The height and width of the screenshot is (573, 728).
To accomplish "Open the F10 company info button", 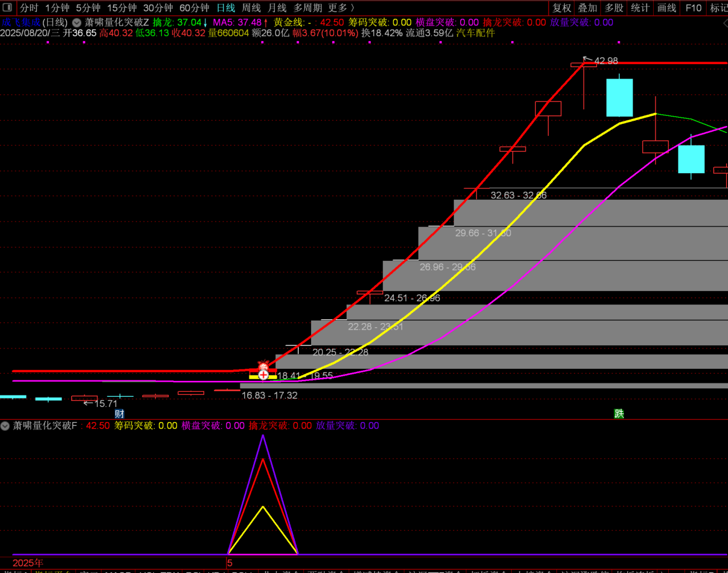I will [694, 8].
